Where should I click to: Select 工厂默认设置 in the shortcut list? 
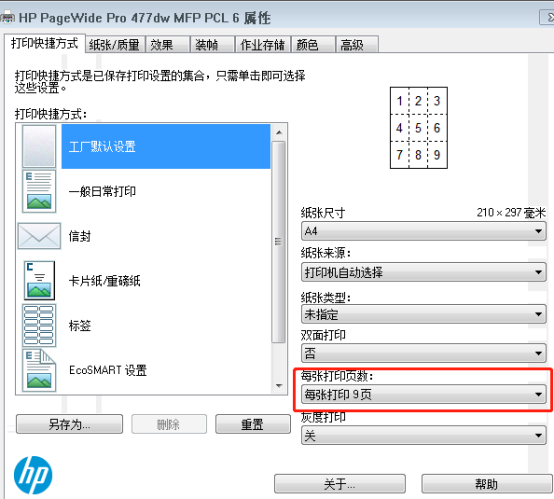point(166,146)
